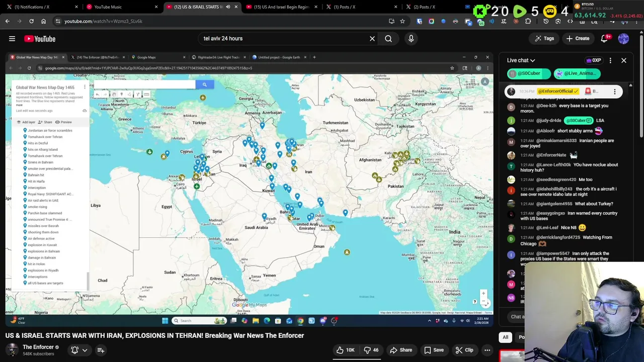Screen dimensions: 644x362
Task: Click the Windows Start button in video
Action: (x=165, y=321)
